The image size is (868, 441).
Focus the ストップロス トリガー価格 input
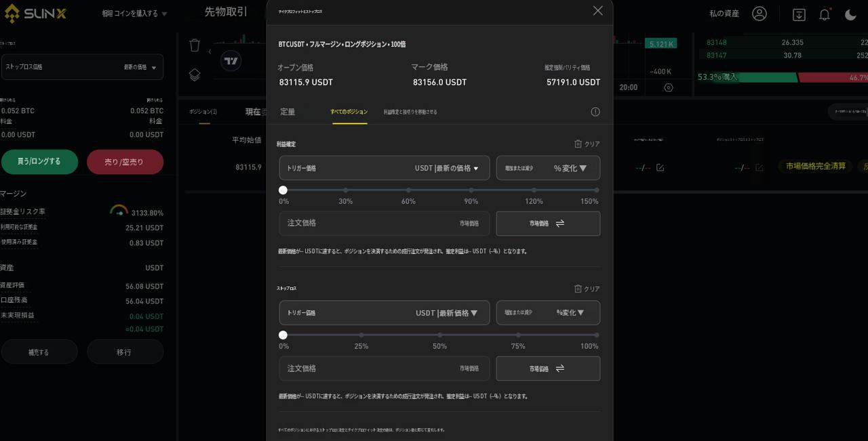click(x=384, y=313)
